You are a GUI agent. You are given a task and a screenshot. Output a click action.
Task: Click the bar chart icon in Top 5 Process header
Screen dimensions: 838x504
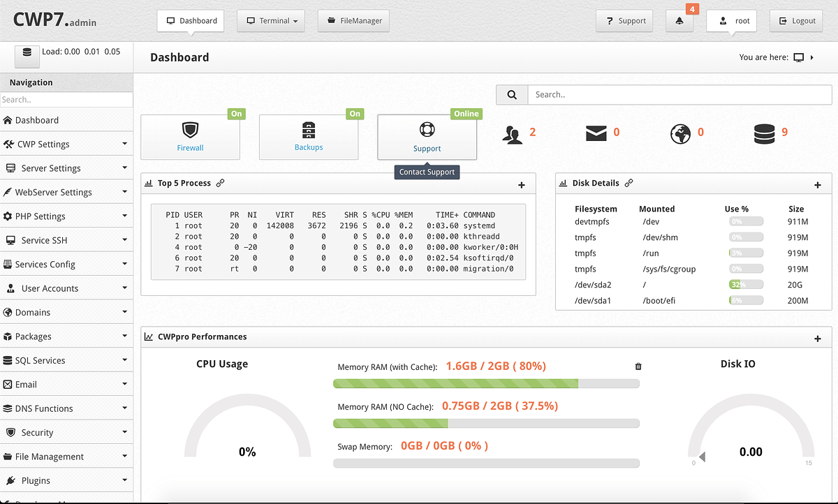click(149, 183)
